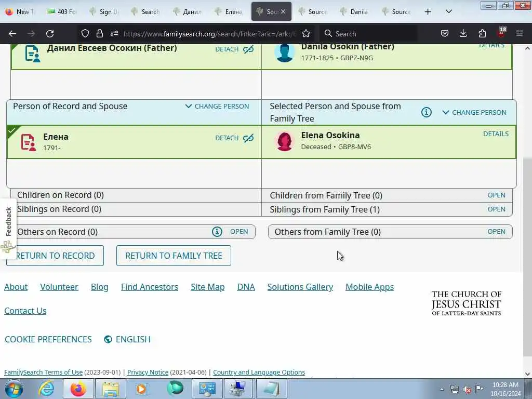Click the record icon beside Данил Евсеев Осокин
Image resolution: width=532 pixels, height=399 pixels.
[x=33, y=54]
